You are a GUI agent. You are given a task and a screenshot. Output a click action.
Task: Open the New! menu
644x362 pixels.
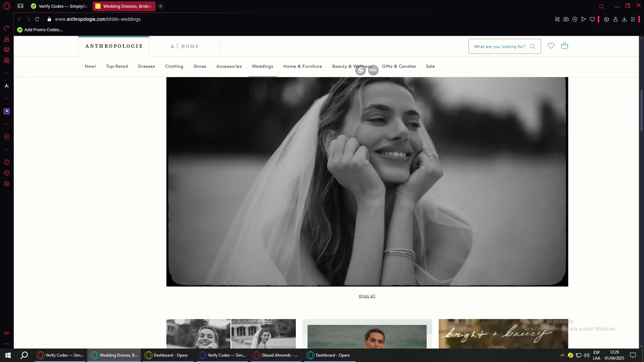pyautogui.click(x=90, y=66)
